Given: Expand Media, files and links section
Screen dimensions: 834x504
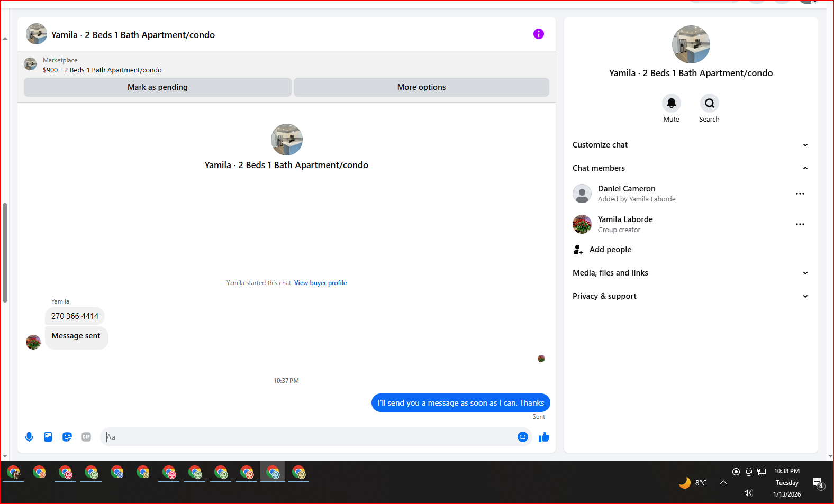Looking at the screenshot, I should tap(691, 273).
